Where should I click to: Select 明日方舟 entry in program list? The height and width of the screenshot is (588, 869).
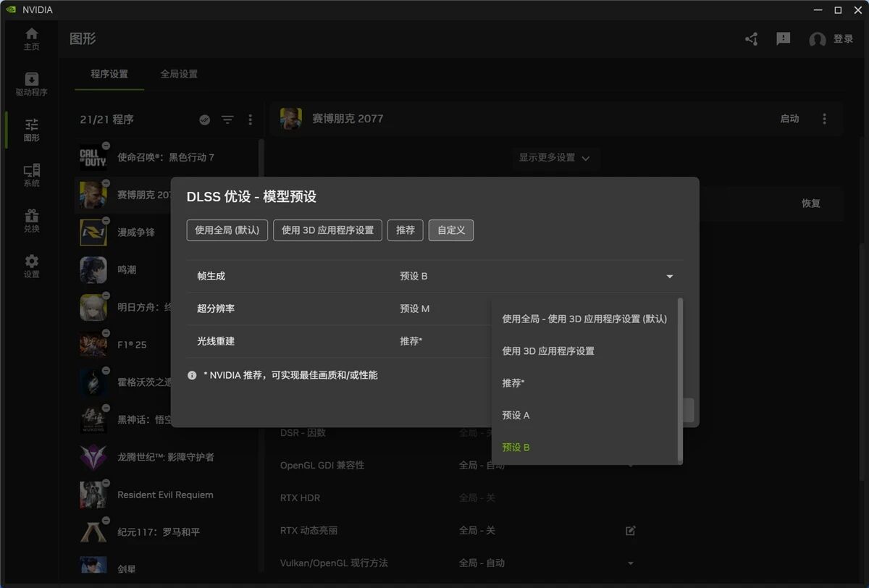tap(123, 307)
